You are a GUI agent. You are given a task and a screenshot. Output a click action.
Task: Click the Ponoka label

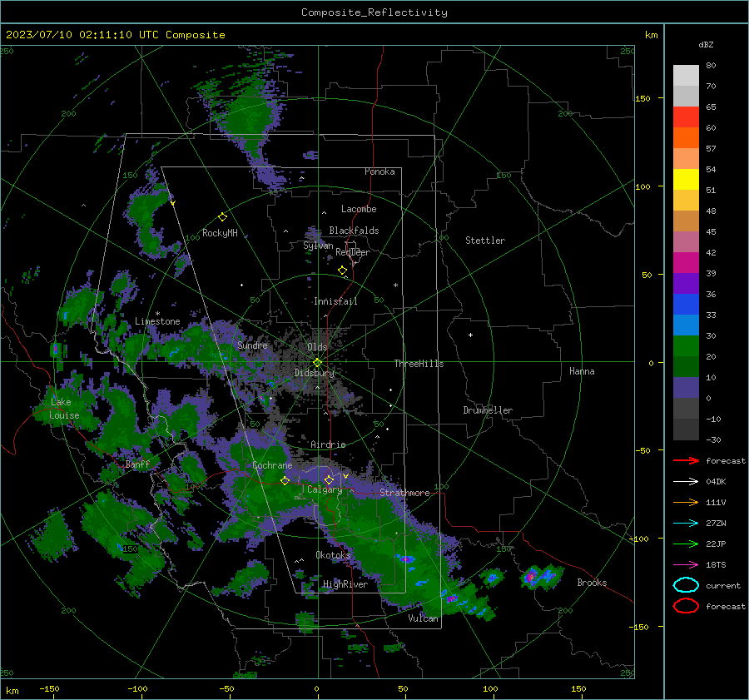point(379,171)
